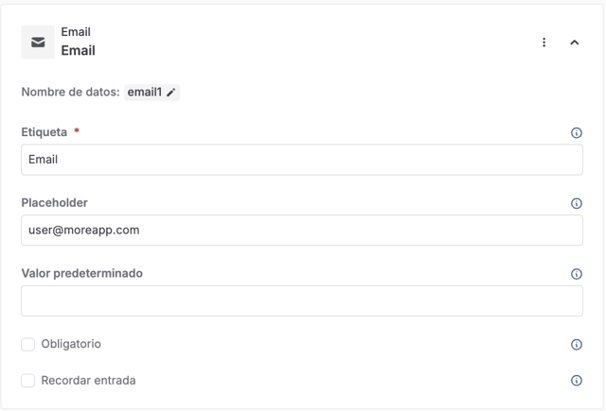Tick the Recordar entrada checkbox

28,381
